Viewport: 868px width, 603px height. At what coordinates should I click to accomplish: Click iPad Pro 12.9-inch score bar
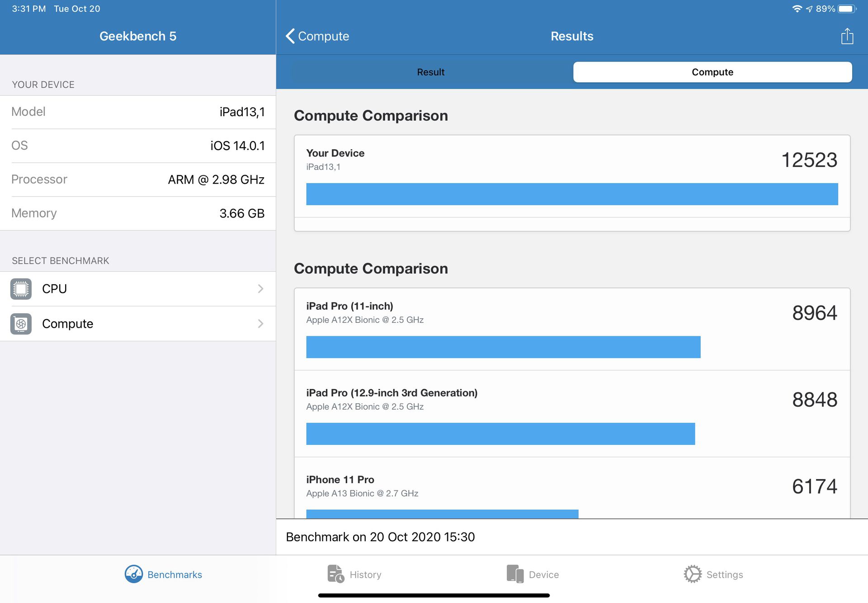tap(500, 434)
